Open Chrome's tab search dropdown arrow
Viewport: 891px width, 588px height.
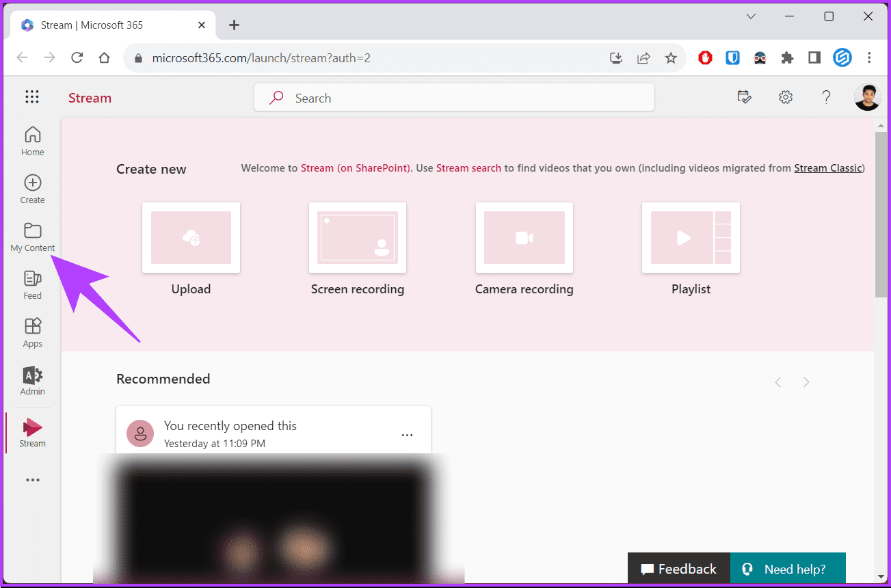(x=751, y=16)
